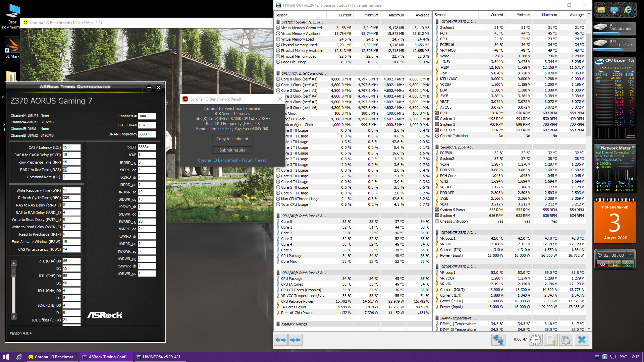Open the Corona 1.3 Benchmark Forum Thread link
The width and height of the screenshot is (644, 362).
coord(232,160)
